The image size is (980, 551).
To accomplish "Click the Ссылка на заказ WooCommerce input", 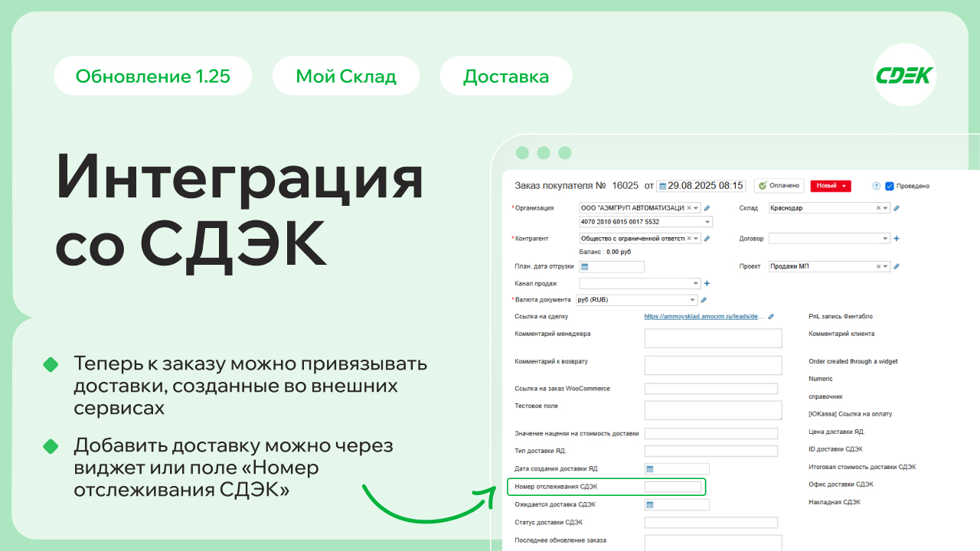I will coord(711,389).
